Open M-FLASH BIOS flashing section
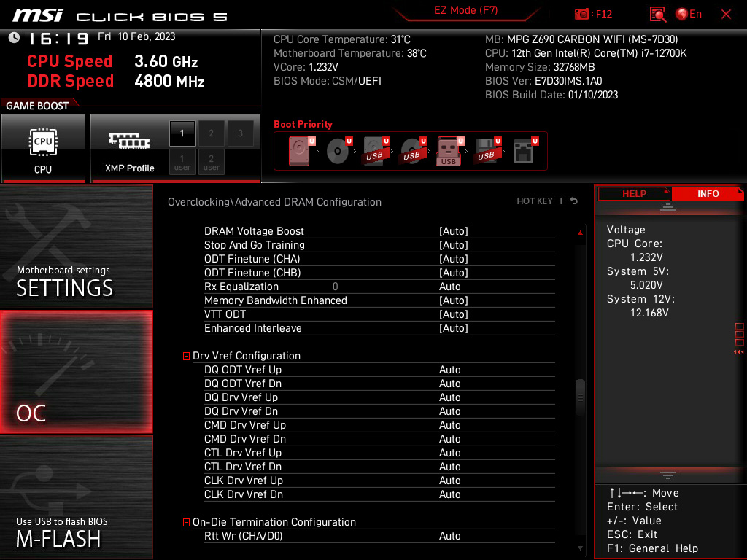This screenshot has width=747, height=560. tap(76, 497)
